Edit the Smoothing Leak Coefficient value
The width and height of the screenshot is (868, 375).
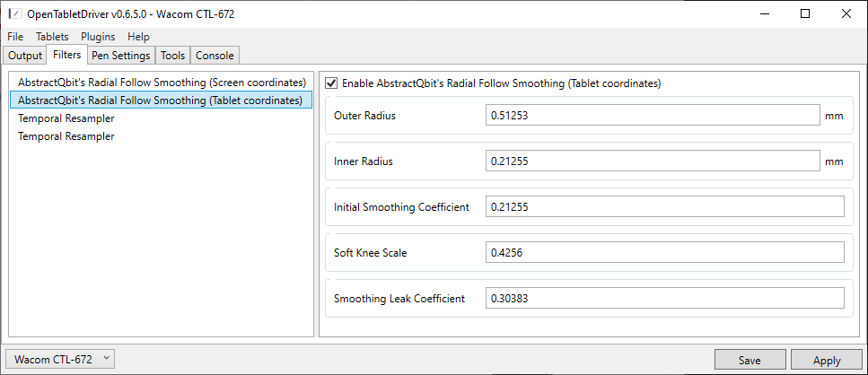click(664, 299)
